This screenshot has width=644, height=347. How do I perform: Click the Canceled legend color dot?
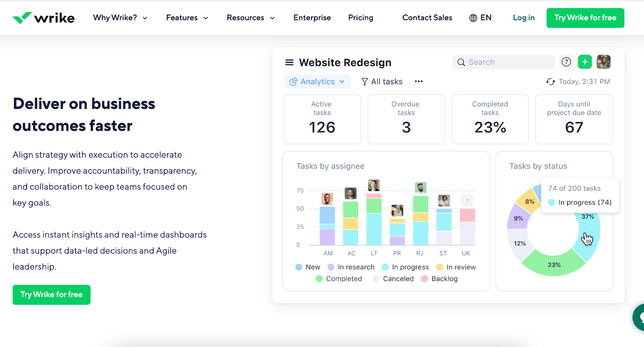click(x=376, y=279)
